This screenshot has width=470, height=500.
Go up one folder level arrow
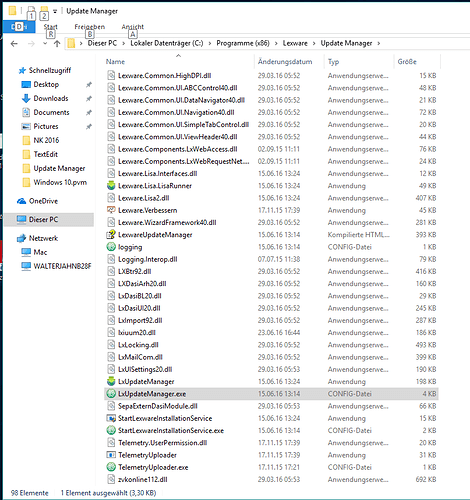click(57, 44)
